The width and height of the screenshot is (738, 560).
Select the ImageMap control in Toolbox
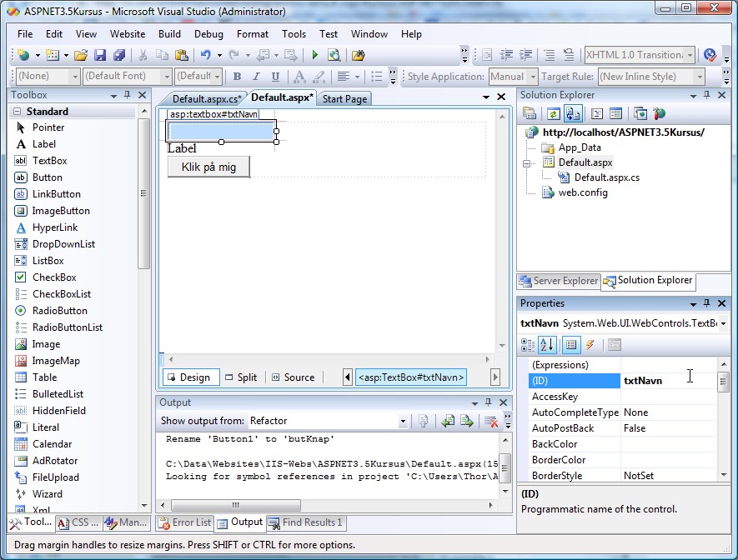point(56,361)
